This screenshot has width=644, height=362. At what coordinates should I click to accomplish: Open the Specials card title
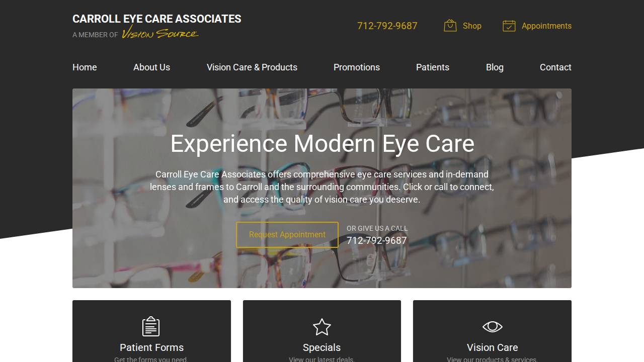pos(322,347)
